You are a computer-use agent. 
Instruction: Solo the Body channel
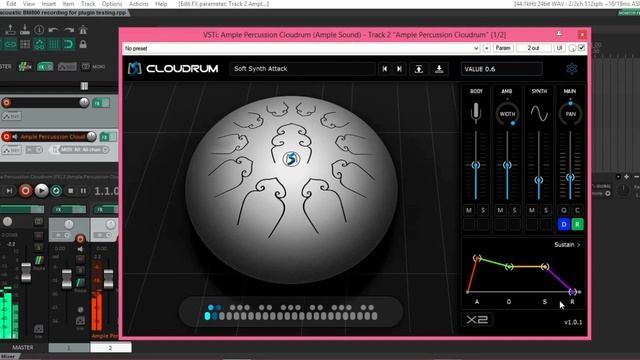click(x=483, y=210)
